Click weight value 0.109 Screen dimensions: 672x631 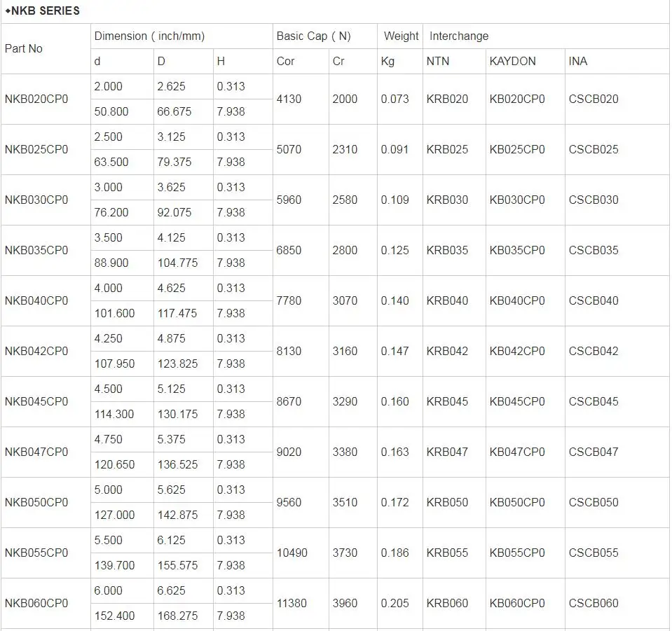[395, 200]
